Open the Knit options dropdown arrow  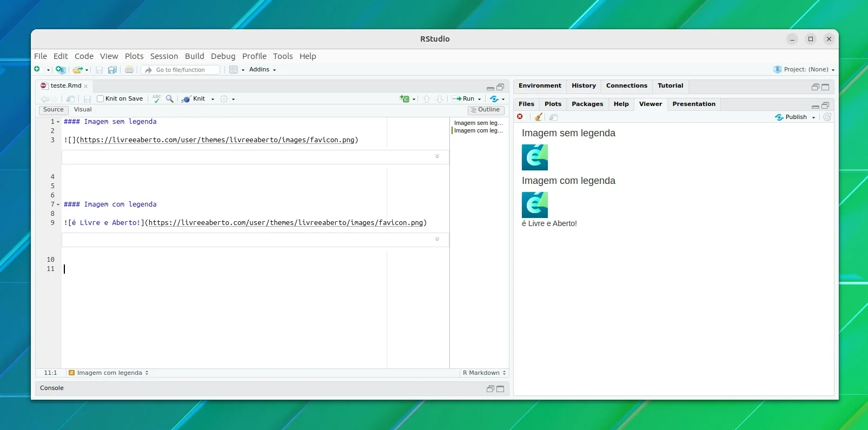click(213, 99)
